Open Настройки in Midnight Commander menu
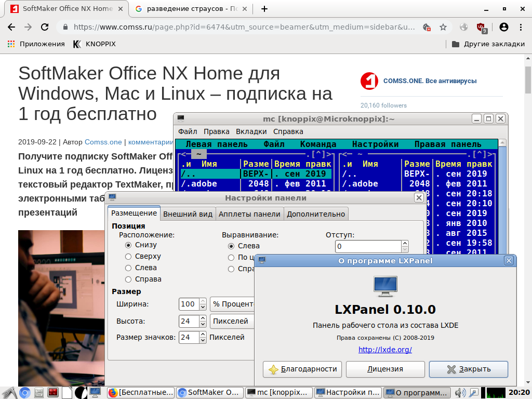Viewport: 532px width, 399px height. [x=375, y=144]
